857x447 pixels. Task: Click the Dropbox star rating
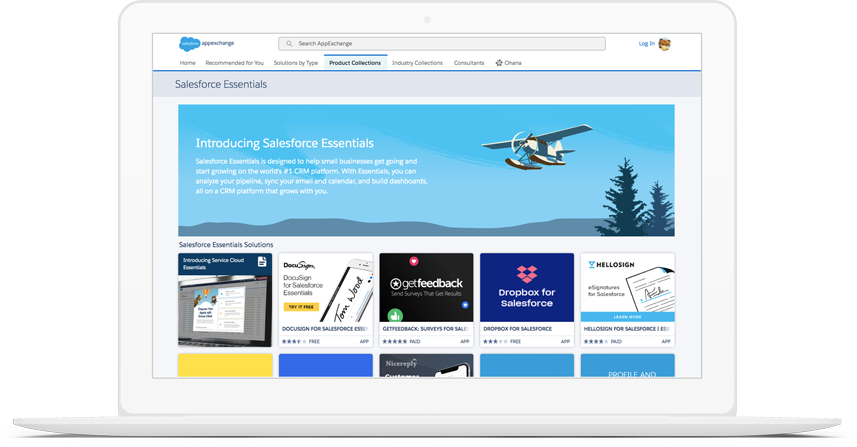495,342
